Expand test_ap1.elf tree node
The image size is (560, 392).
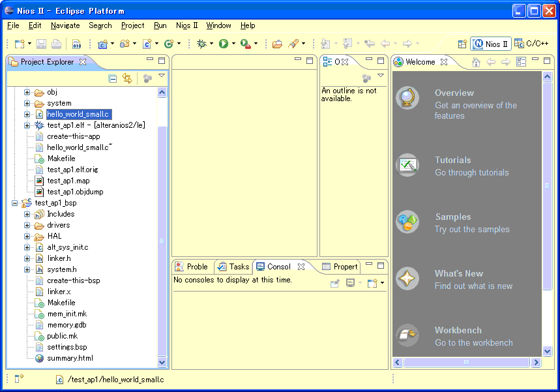(27, 125)
